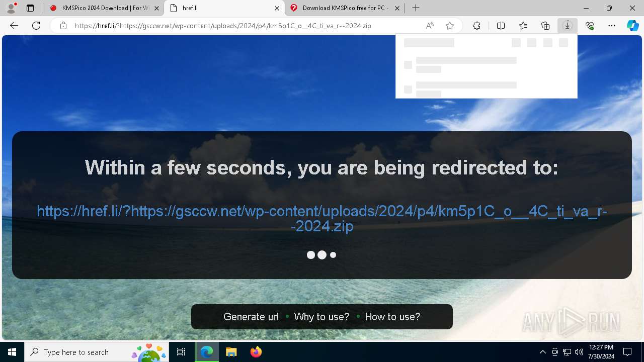Open Settings and more ellipsis menu

[x=612, y=26]
